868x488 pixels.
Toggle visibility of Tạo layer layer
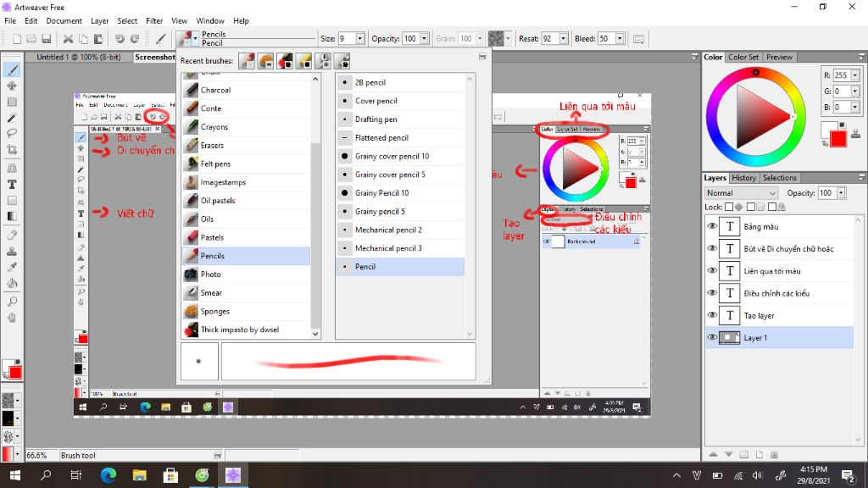(712, 315)
